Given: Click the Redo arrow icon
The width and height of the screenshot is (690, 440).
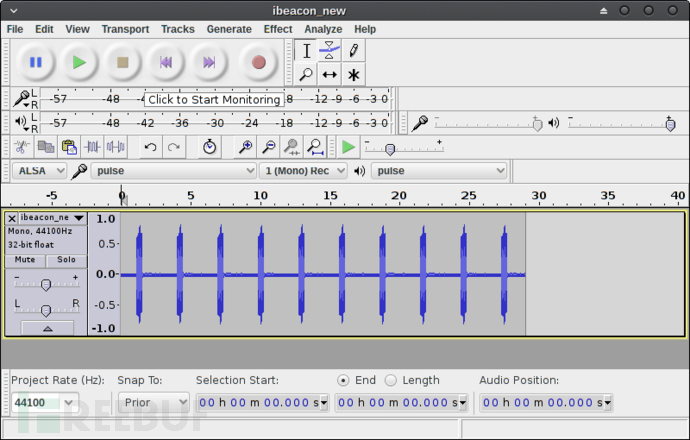Looking at the screenshot, I should coord(174,147).
